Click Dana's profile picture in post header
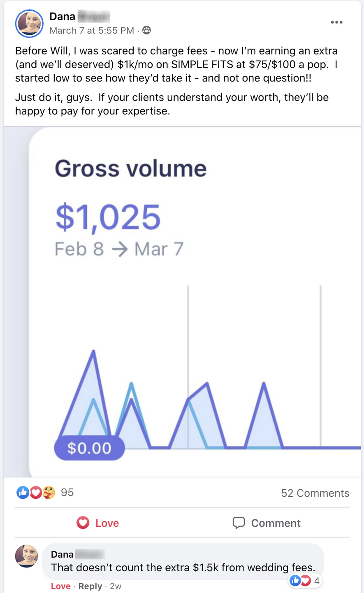 [29, 23]
